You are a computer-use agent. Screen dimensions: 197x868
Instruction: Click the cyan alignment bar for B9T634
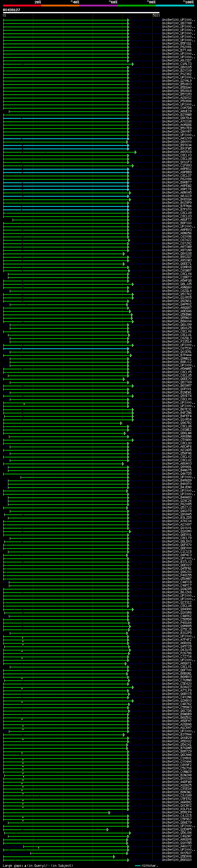(66, 145)
